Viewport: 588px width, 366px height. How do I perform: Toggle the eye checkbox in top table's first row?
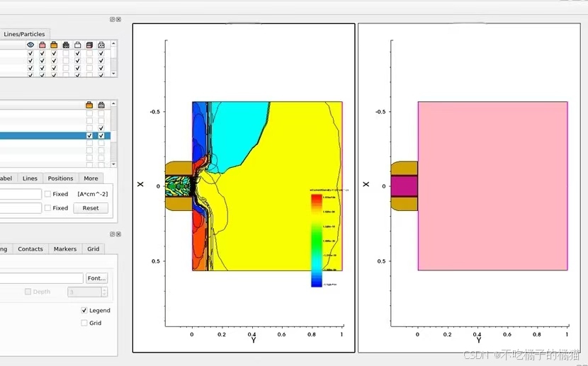click(30, 54)
